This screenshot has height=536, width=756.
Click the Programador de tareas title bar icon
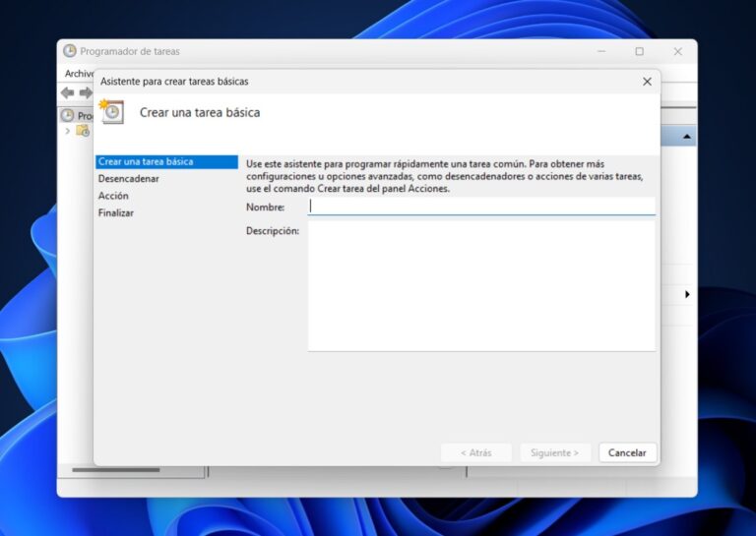click(x=70, y=51)
